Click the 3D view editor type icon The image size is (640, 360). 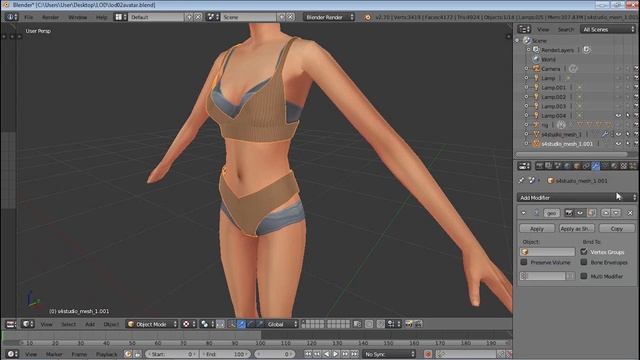click(28, 324)
